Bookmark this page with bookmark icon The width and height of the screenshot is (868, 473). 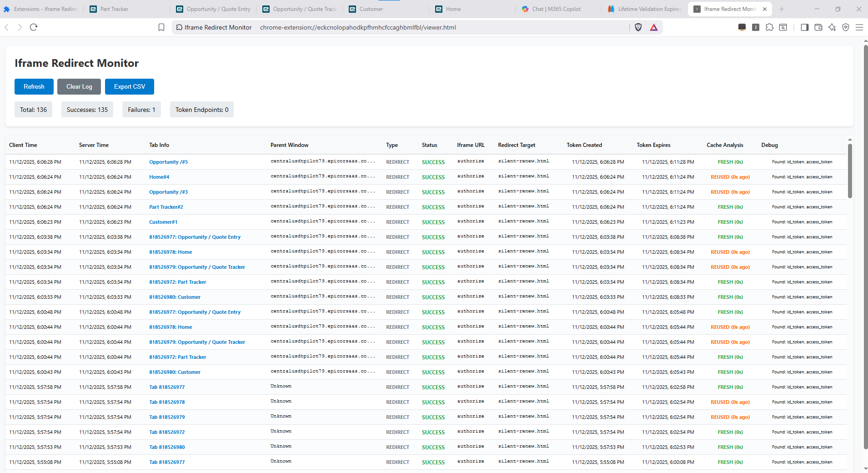pyautogui.click(x=161, y=27)
